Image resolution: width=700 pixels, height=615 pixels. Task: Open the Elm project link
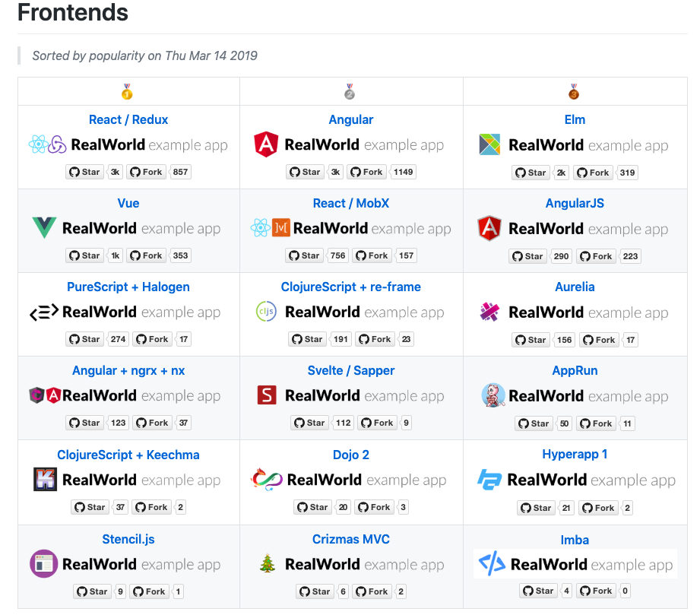coord(575,119)
